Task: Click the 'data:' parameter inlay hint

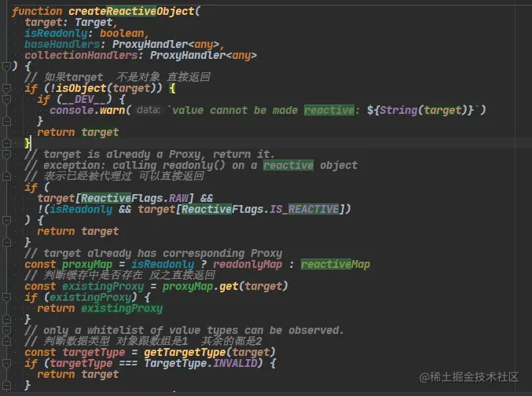Action: coord(149,110)
